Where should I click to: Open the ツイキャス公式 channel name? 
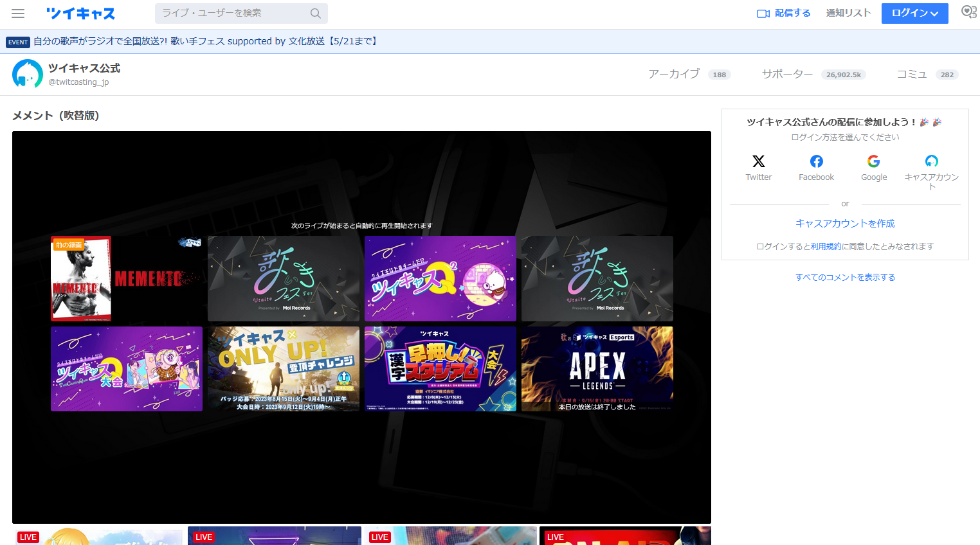tap(84, 68)
